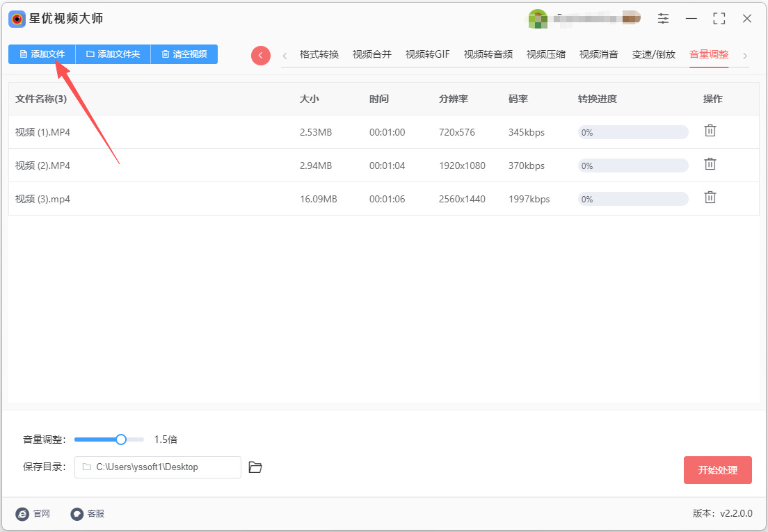Click the 345kbps bitrate cell
Viewport: 768px width, 532px height.
tap(527, 132)
